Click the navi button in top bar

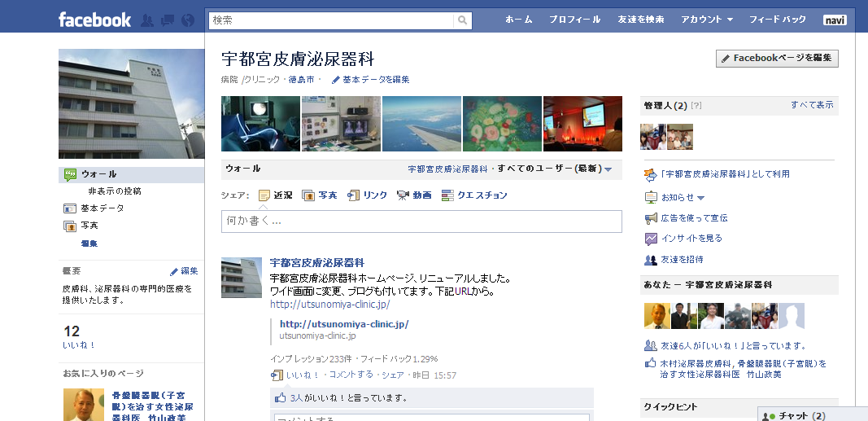835,20
